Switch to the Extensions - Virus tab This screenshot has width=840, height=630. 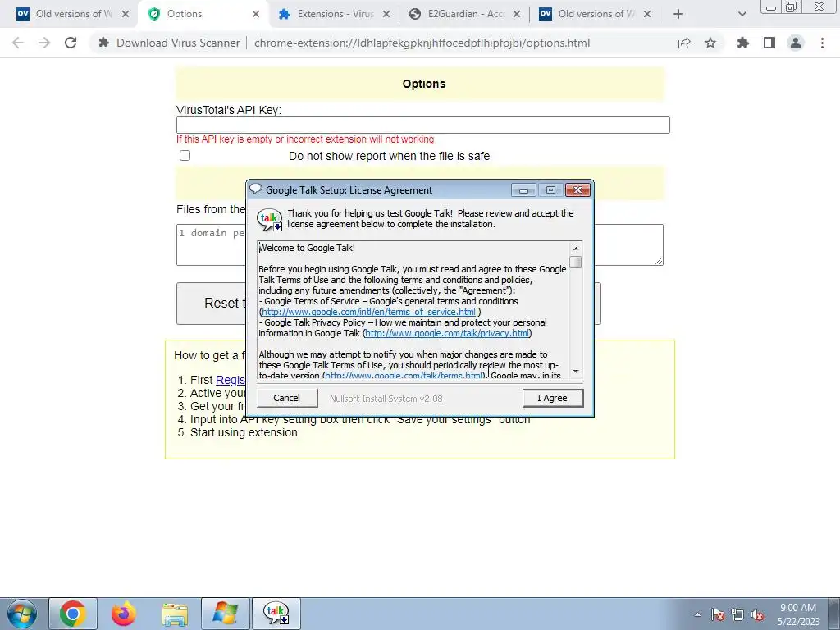click(335, 14)
